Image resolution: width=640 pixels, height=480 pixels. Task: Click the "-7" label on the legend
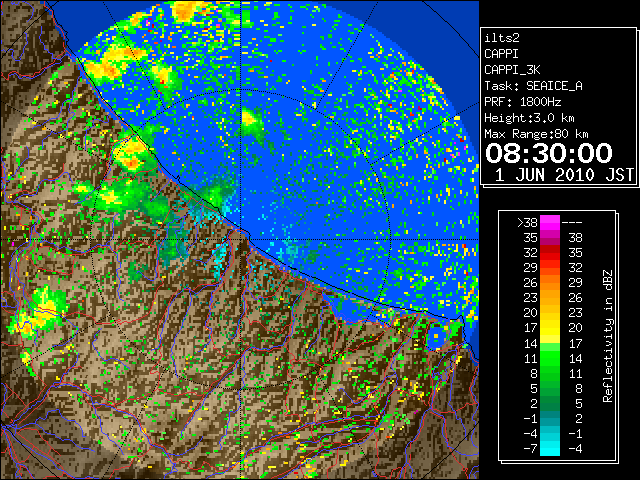(x=530, y=449)
